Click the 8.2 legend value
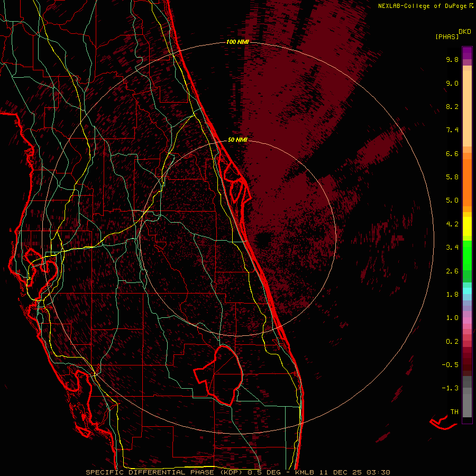This screenshot has height=476, width=476. pyautogui.click(x=452, y=106)
